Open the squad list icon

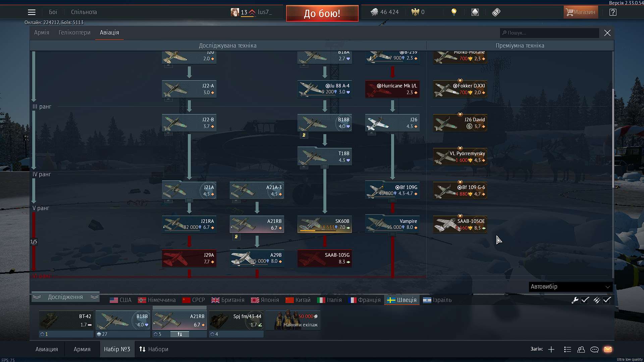568,349
